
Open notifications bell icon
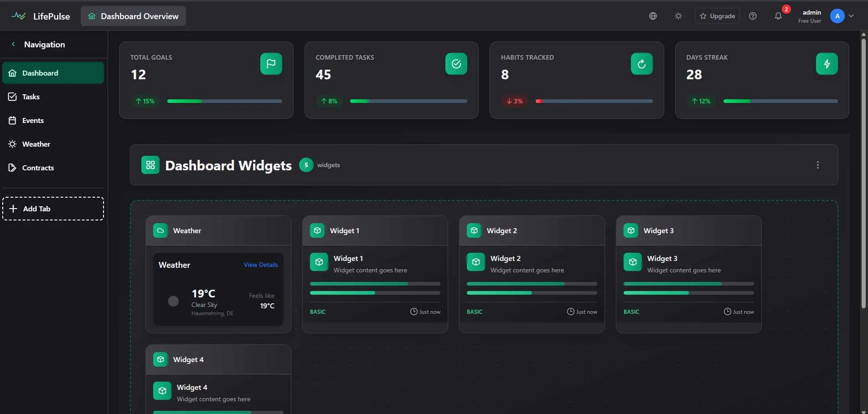[x=778, y=16]
